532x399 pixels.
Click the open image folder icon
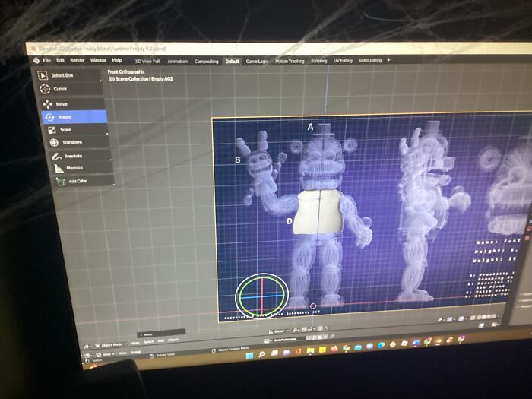320,337
